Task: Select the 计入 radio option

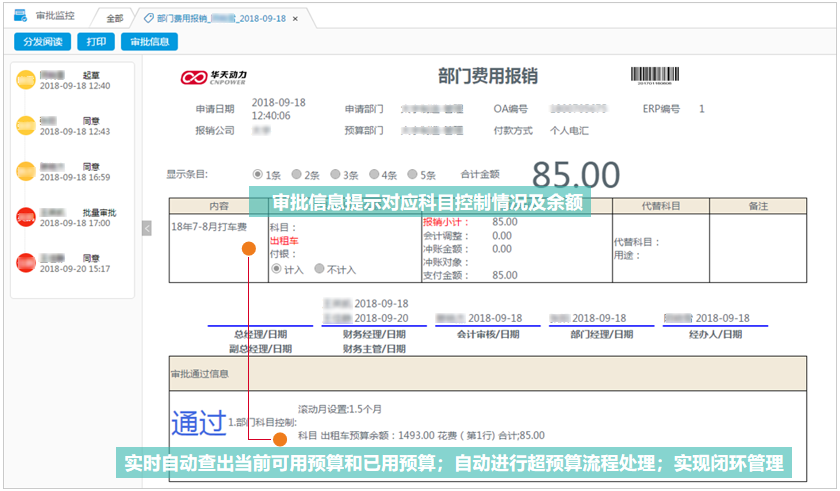Action: (276, 269)
